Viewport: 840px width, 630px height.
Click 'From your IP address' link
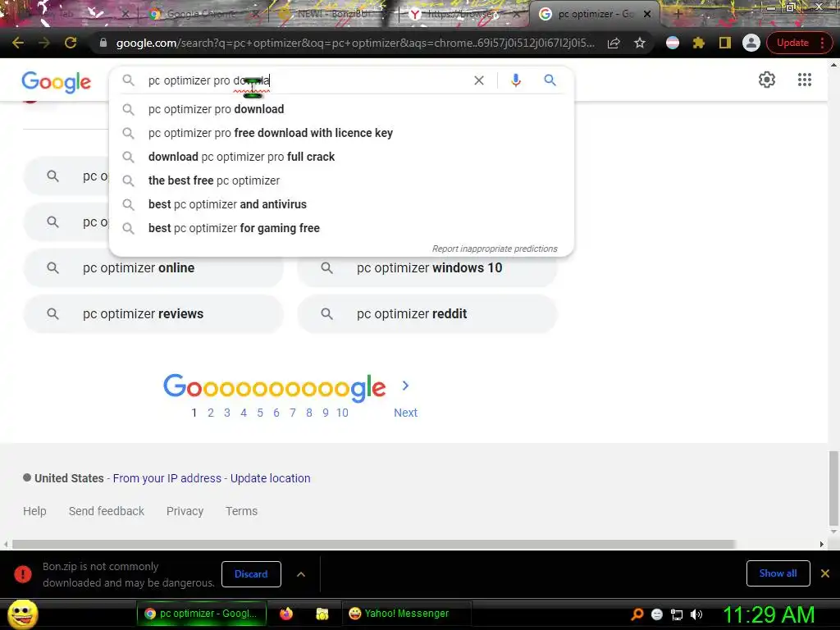167,478
